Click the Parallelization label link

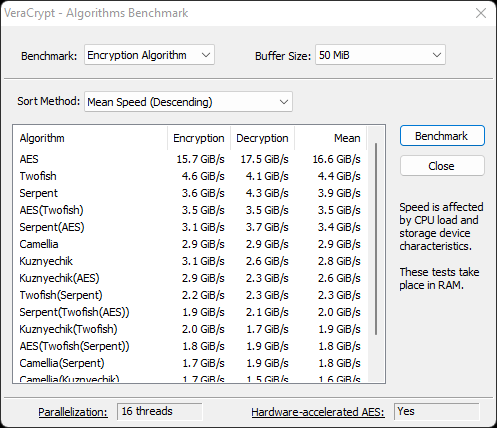pos(73,412)
